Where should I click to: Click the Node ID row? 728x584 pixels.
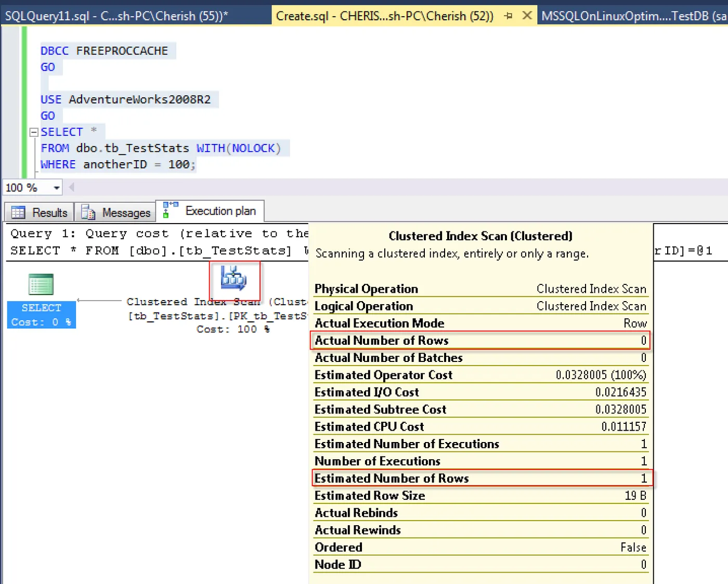coord(480,564)
